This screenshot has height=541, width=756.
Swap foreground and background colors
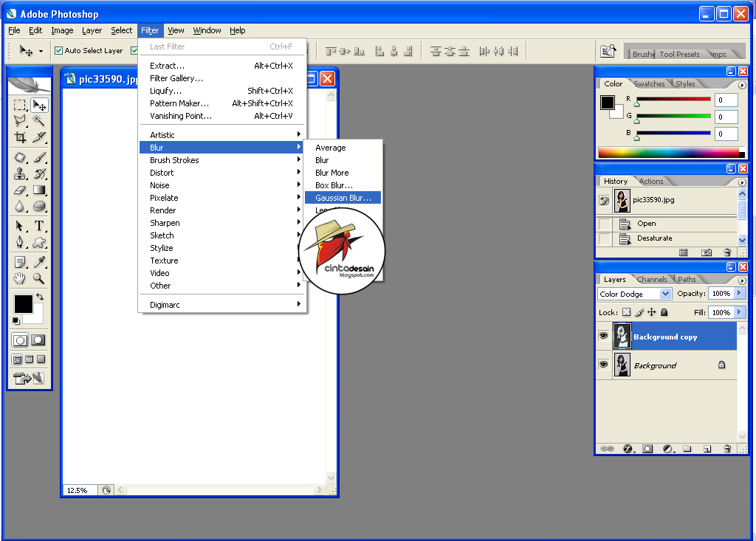(x=40, y=297)
